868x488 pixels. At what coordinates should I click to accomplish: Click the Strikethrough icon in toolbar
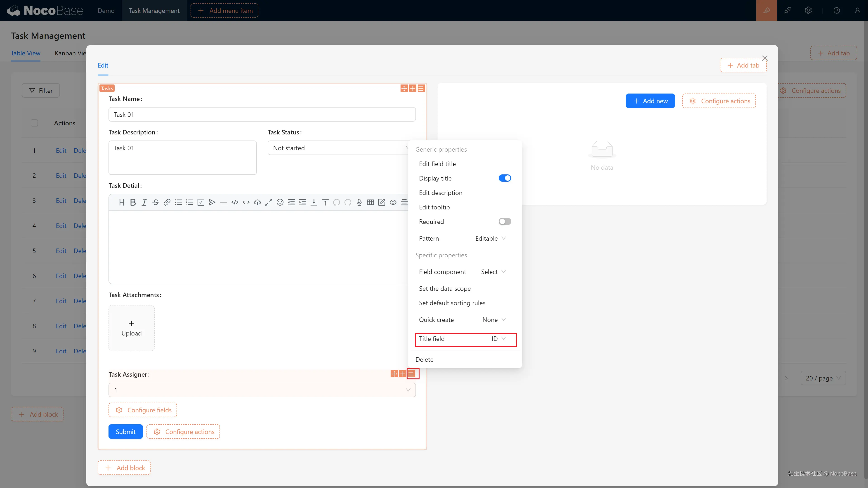tap(155, 202)
